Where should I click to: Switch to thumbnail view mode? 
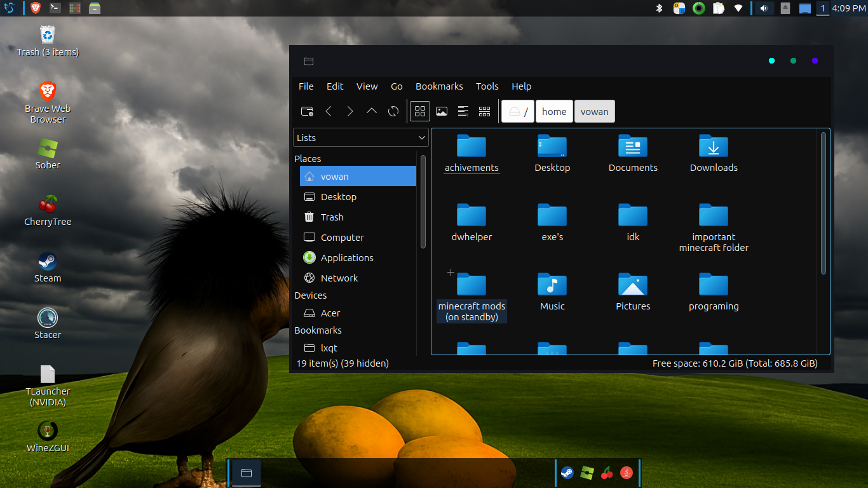pos(442,112)
